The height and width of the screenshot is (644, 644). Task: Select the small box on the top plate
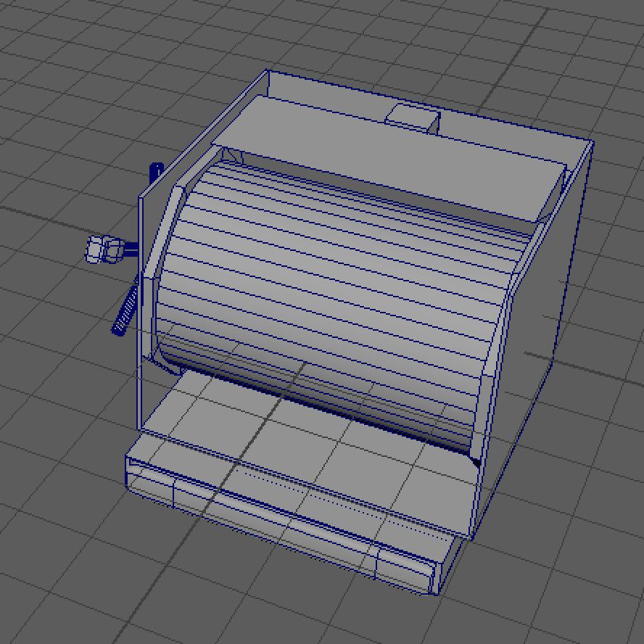tap(413, 119)
